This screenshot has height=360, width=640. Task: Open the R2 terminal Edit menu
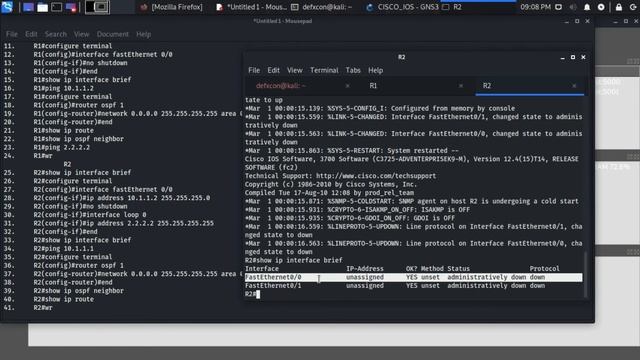[x=273, y=70]
